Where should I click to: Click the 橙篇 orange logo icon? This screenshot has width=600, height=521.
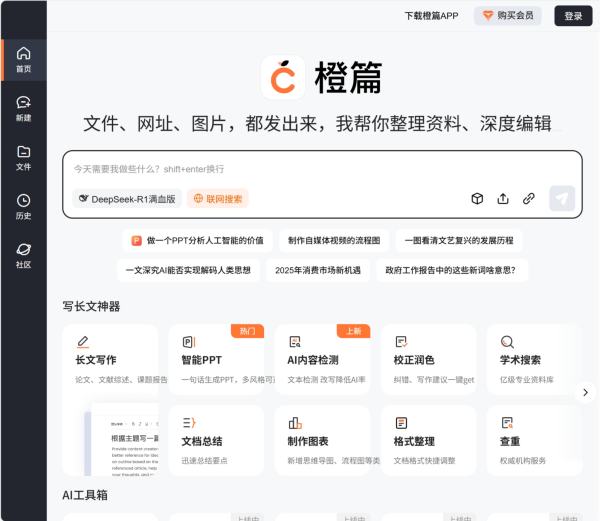[x=283, y=77]
